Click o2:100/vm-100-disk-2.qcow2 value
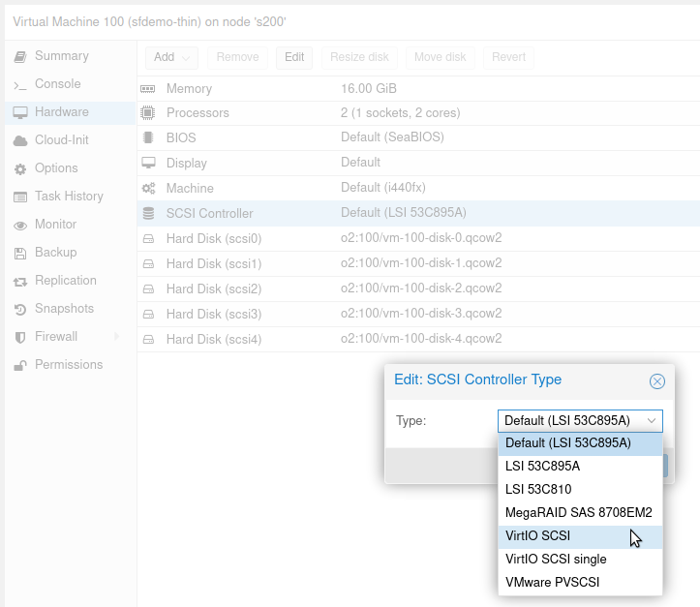The image size is (700, 607). (421, 288)
